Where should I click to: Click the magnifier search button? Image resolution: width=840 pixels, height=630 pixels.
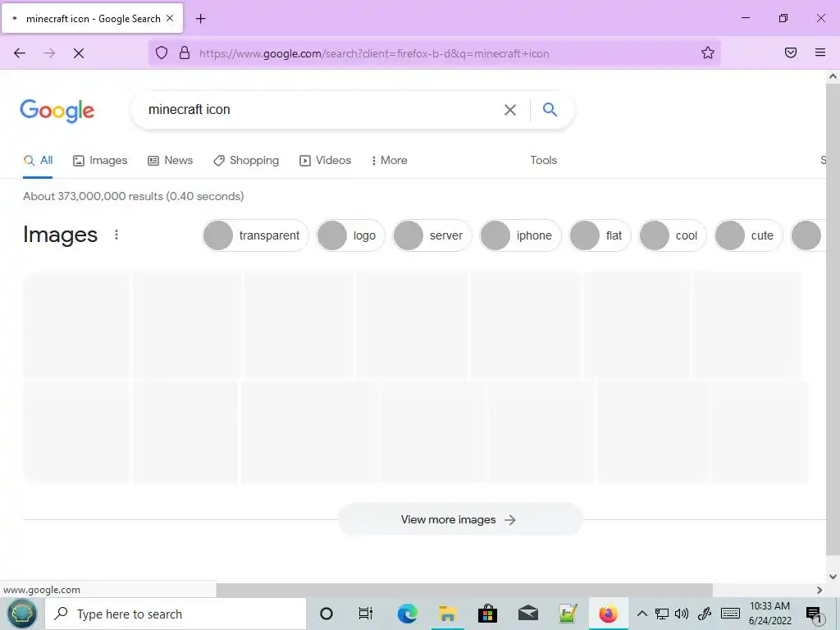click(x=550, y=109)
